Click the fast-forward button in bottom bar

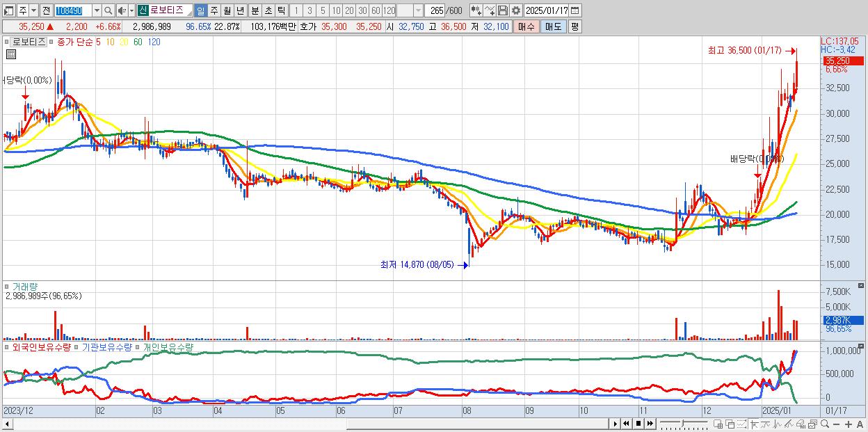click(x=650, y=424)
